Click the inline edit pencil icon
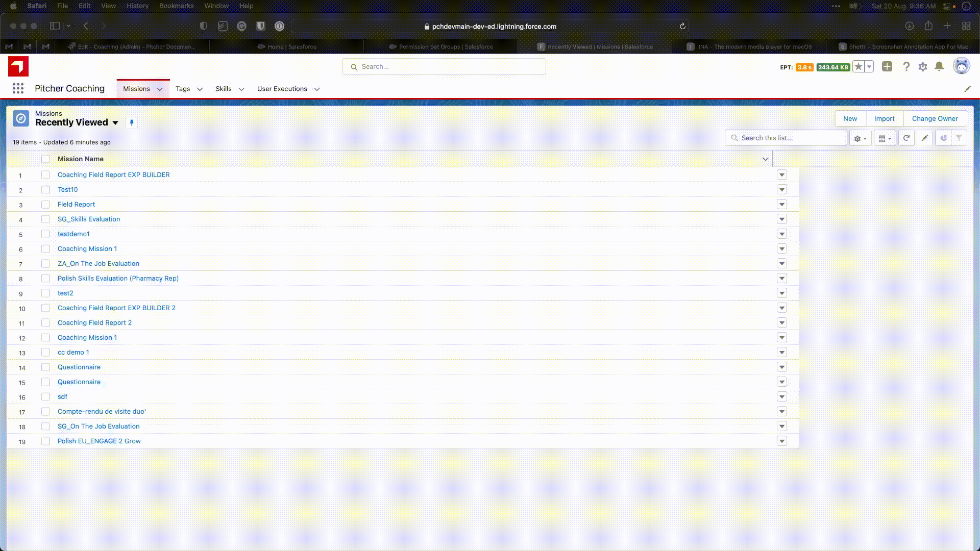980x551 pixels. point(924,138)
